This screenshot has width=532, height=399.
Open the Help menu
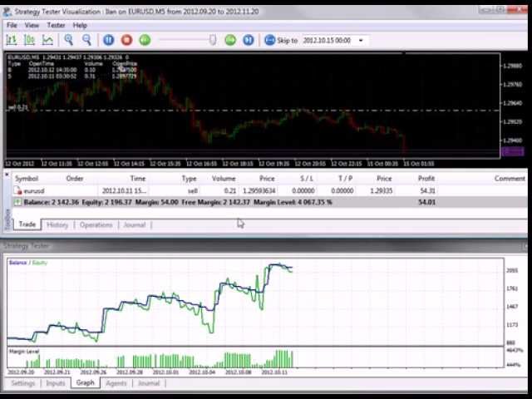point(80,26)
